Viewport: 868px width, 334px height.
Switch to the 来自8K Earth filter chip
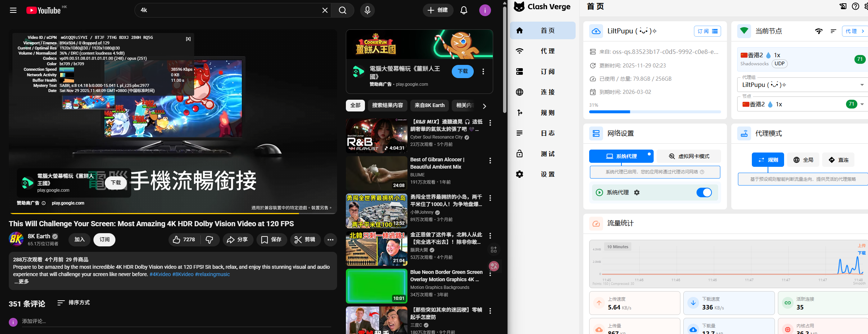[429, 105]
